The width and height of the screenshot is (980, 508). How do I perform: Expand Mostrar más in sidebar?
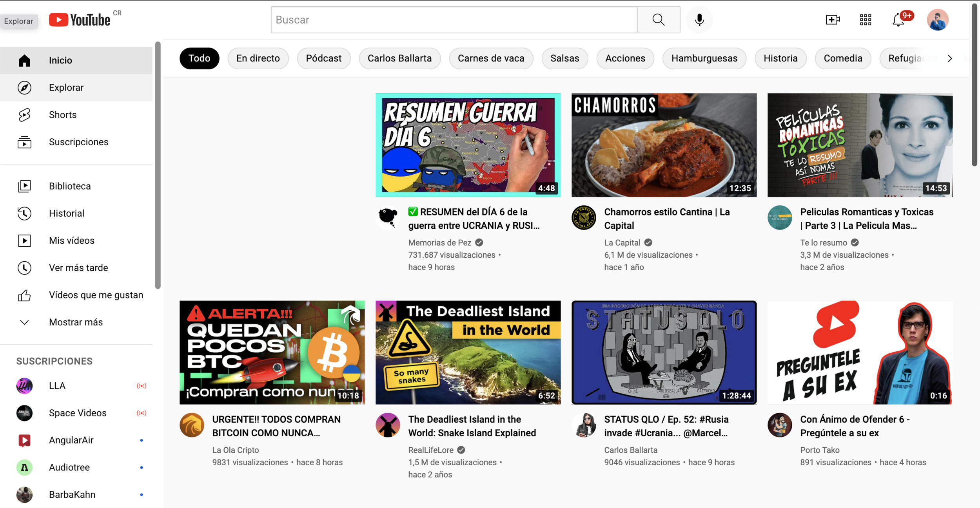coord(76,322)
